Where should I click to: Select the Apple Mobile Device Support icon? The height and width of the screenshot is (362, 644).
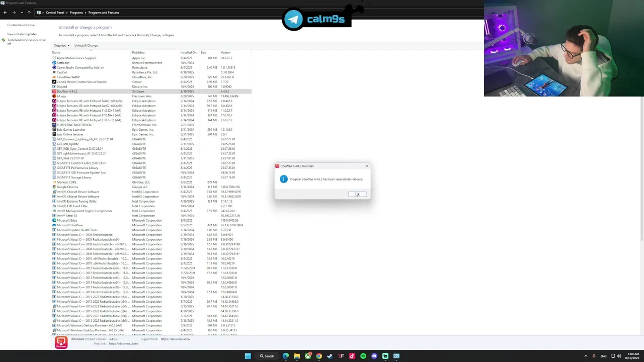(x=54, y=58)
